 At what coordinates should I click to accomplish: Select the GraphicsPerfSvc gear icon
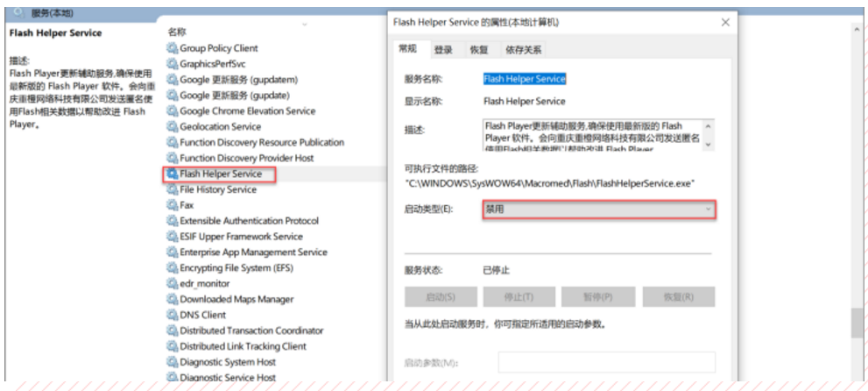tap(173, 64)
